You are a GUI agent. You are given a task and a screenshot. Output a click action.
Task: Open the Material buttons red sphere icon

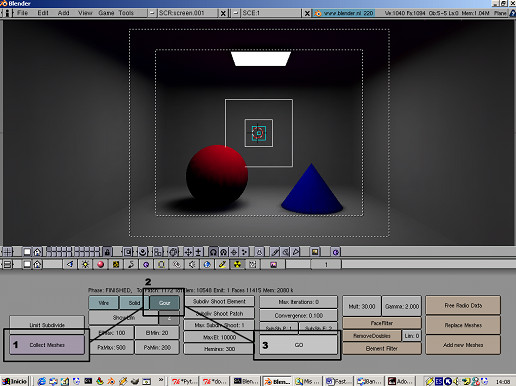coord(100,264)
